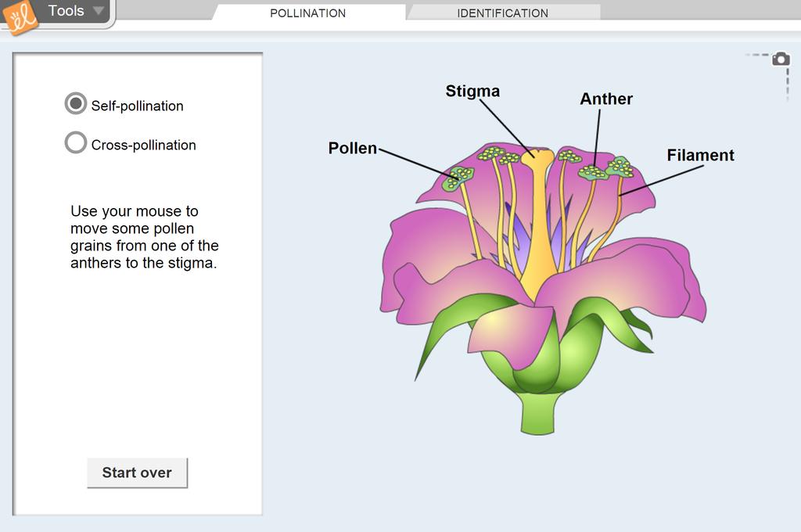Choose the Cross-pollination option
The width and height of the screenshot is (801, 532).
point(76,143)
